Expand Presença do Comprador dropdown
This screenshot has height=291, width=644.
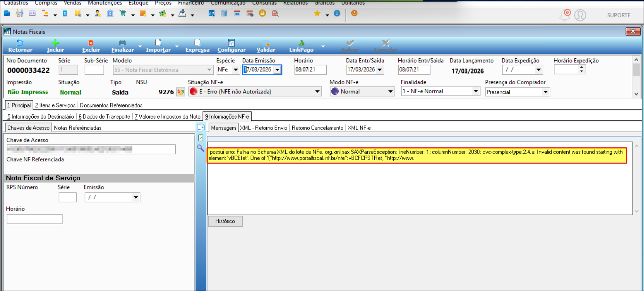point(545,92)
